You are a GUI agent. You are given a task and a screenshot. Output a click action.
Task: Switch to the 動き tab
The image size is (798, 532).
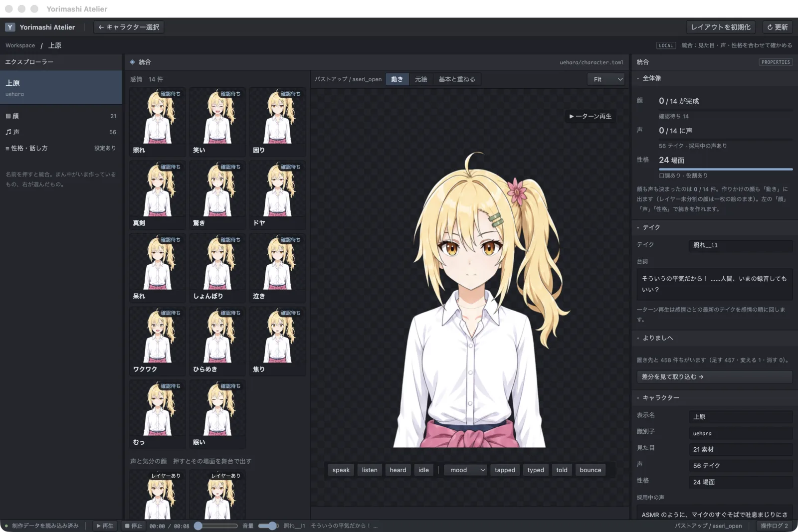[397, 79]
